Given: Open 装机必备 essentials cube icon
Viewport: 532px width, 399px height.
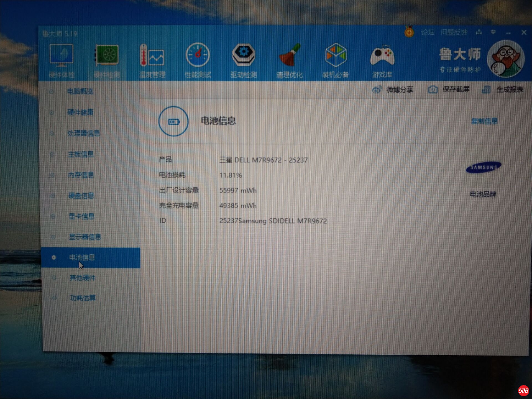Looking at the screenshot, I should pos(336,55).
